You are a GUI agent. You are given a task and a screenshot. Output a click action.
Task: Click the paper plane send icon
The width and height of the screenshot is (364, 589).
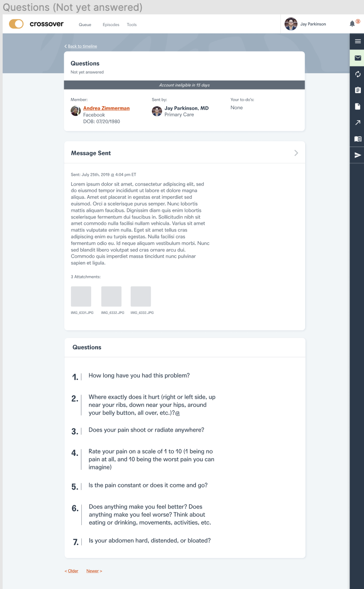pyautogui.click(x=358, y=155)
